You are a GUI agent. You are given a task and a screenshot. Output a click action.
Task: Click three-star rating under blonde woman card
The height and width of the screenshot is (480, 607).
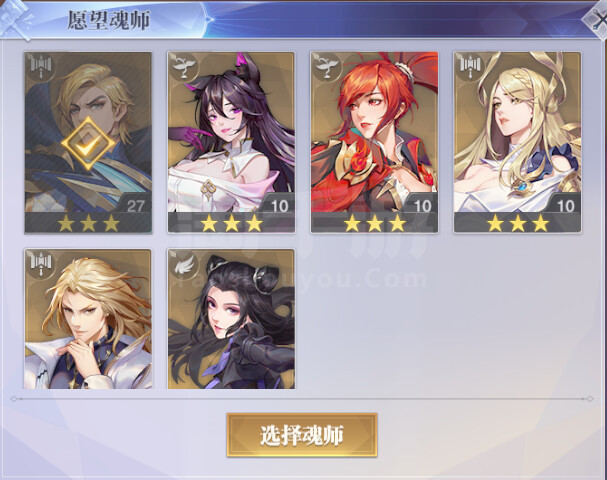click(518, 223)
